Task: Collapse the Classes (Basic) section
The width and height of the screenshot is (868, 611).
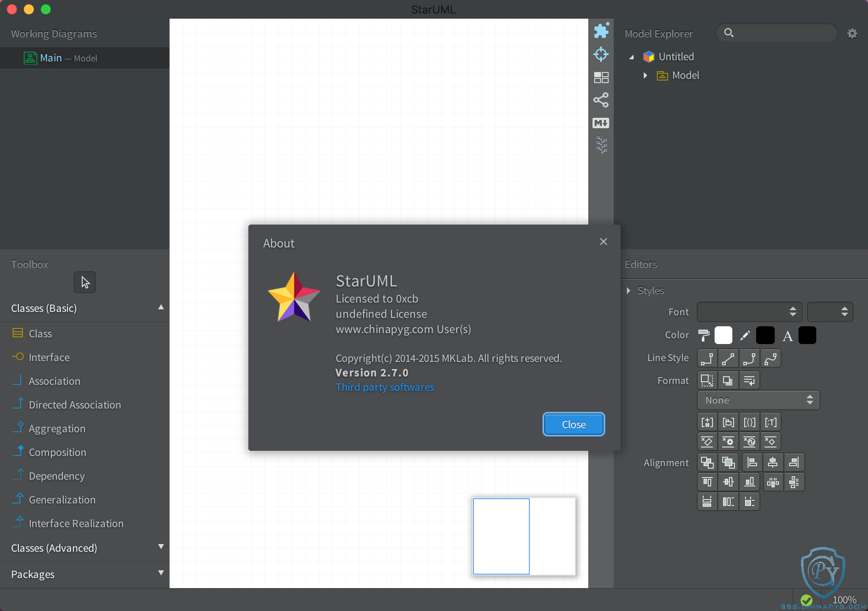Action: pos(161,308)
